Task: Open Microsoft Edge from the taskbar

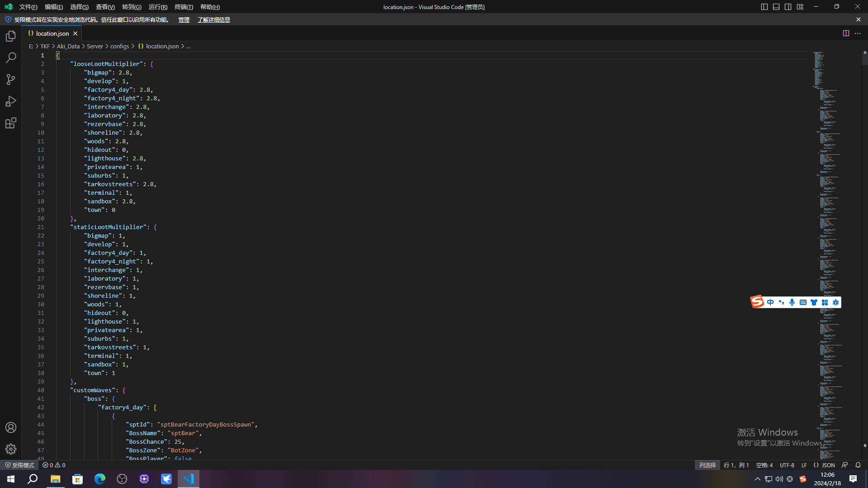Action: [99, 479]
